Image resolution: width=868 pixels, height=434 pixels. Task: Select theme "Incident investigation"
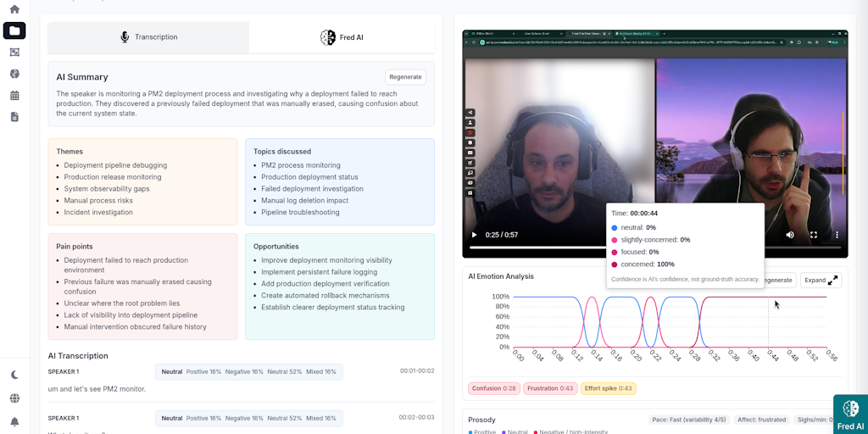pos(98,212)
